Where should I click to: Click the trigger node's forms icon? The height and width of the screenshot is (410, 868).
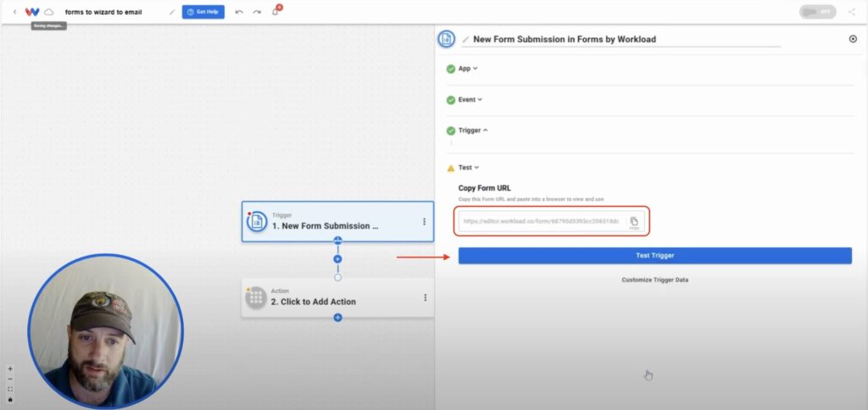[x=257, y=221]
